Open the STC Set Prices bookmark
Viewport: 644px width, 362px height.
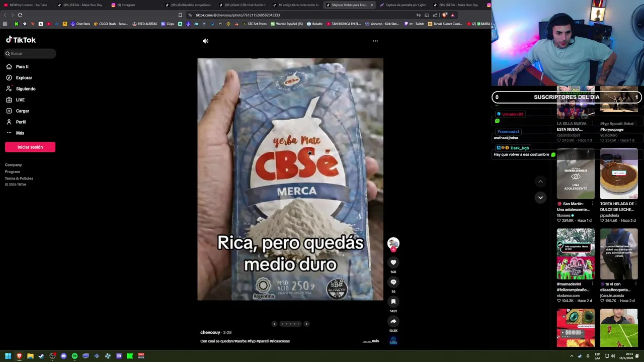point(255,24)
